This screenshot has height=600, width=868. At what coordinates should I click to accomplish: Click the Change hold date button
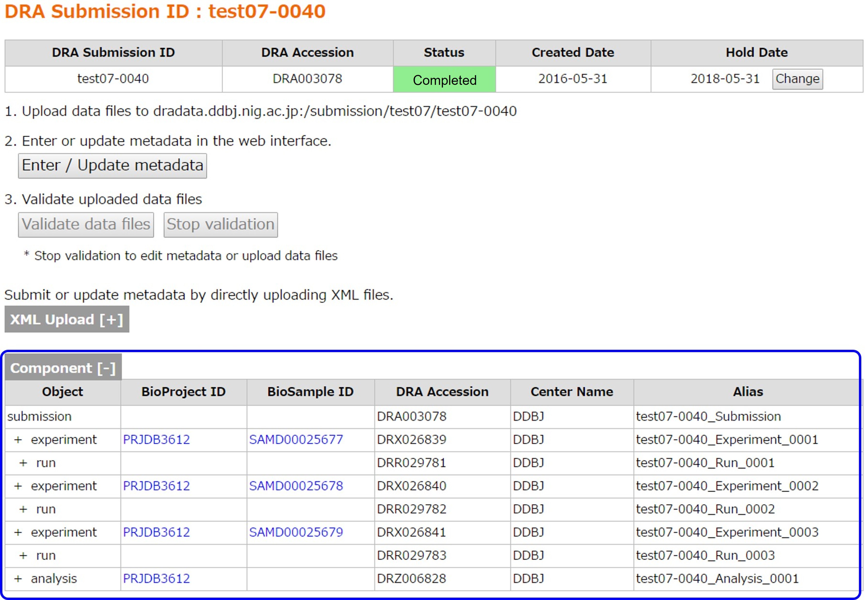(x=797, y=79)
